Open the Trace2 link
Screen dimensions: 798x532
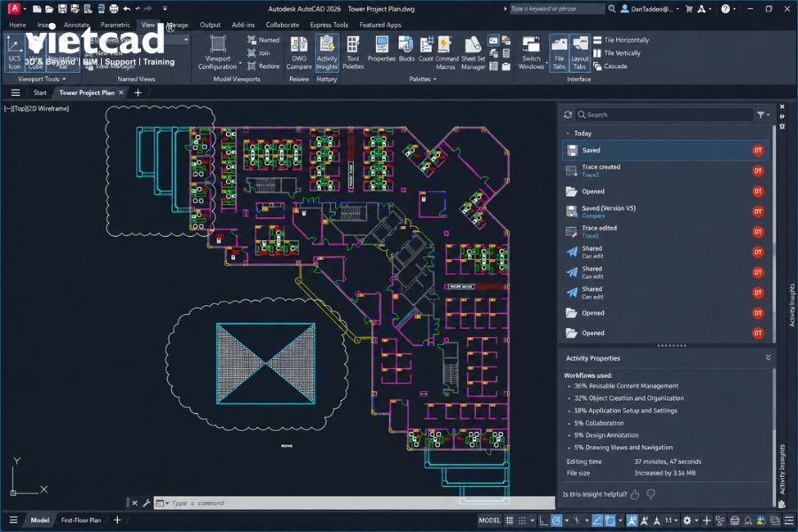(x=591, y=175)
